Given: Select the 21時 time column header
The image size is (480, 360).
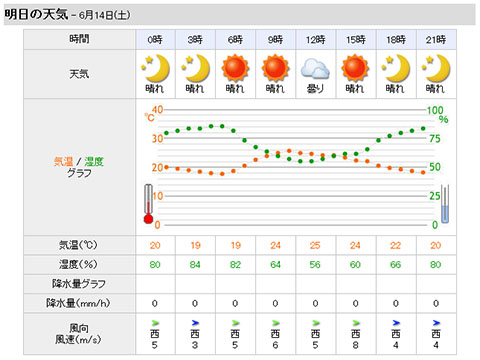Looking at the screenshot, I should coord(436,40).
